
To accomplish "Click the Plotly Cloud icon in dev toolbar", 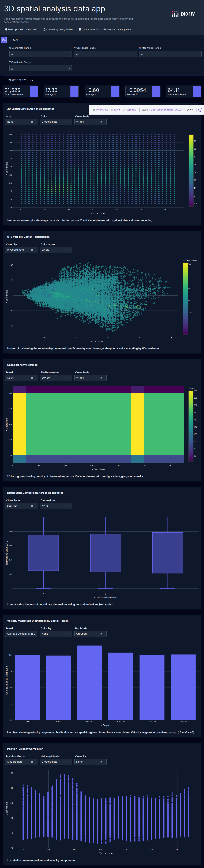I will coord(94,110).
